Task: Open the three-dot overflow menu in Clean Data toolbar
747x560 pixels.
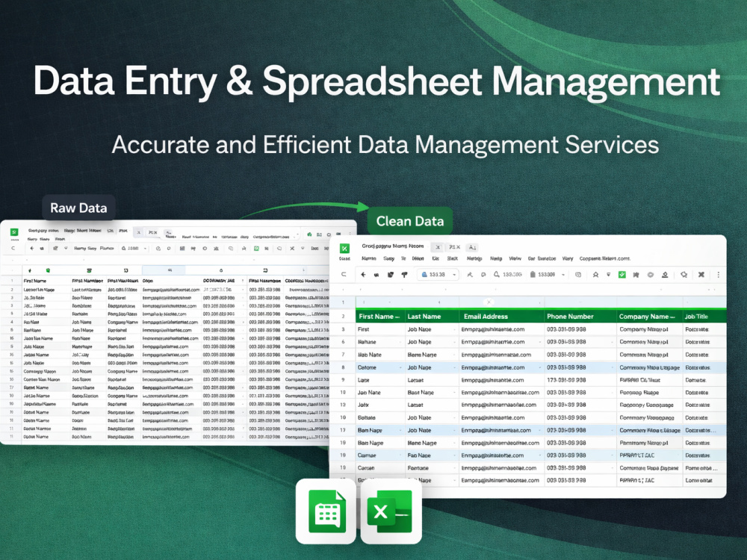Action: 719,274
